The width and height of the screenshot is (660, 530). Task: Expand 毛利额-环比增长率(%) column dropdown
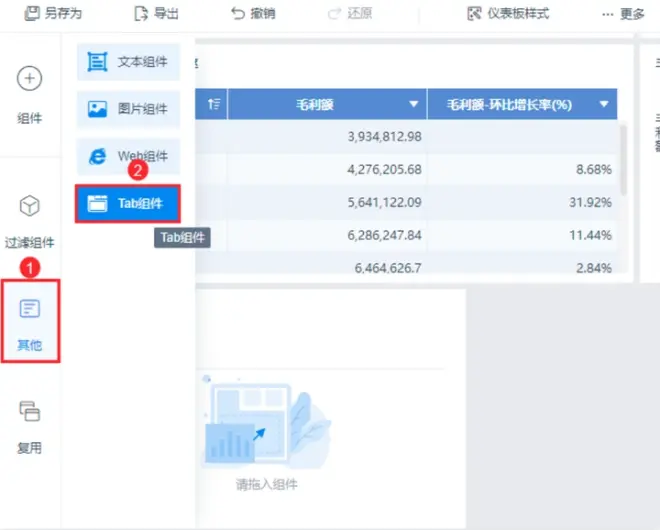(x=604, y=104)
